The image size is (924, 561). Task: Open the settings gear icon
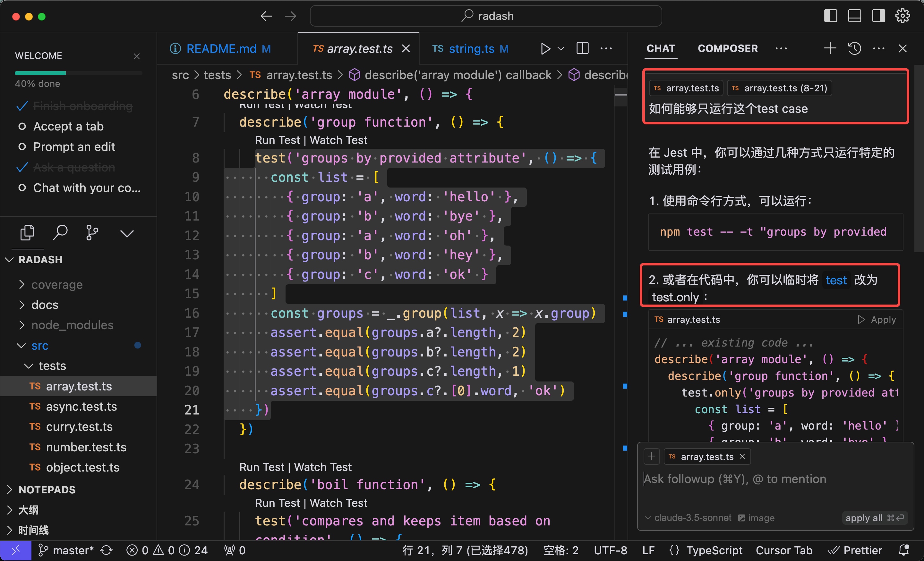click(902, 16)
